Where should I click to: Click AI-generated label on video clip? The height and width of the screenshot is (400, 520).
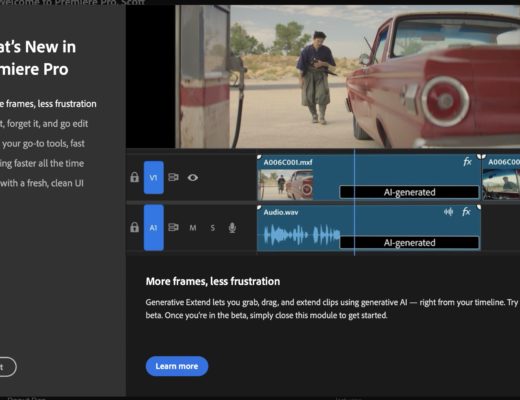point(409,192)
